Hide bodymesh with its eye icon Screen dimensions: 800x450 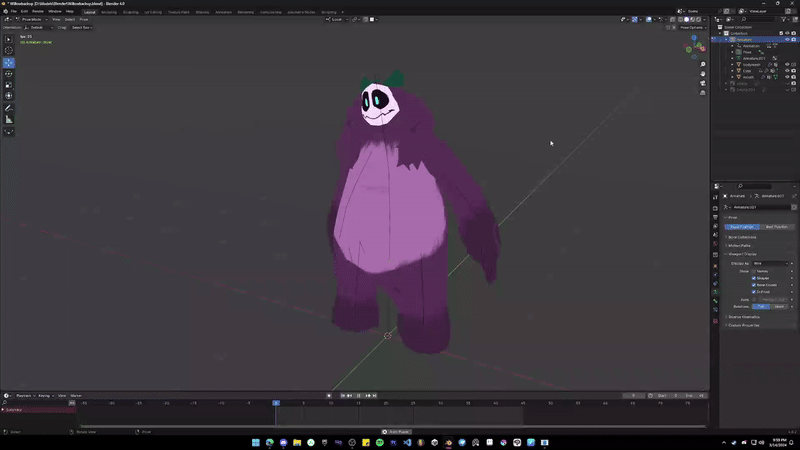(x=787, y=65)
